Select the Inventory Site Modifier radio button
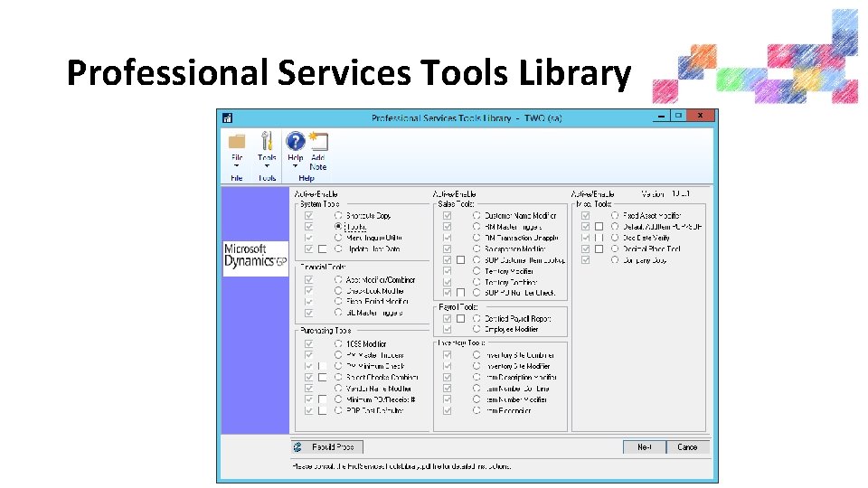Viewport: 868px width, 488px height. click(476, 366)
